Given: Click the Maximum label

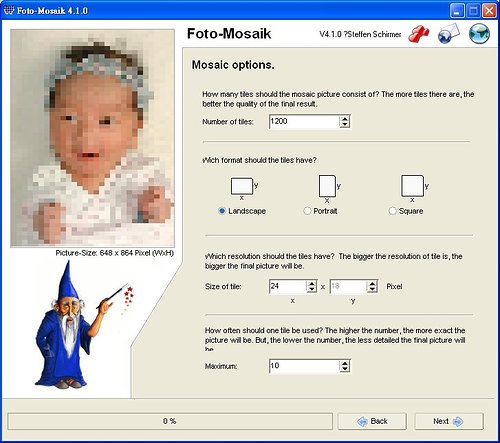Looking at the screenshot, I should pyautogui.click(x=221, y=366).
